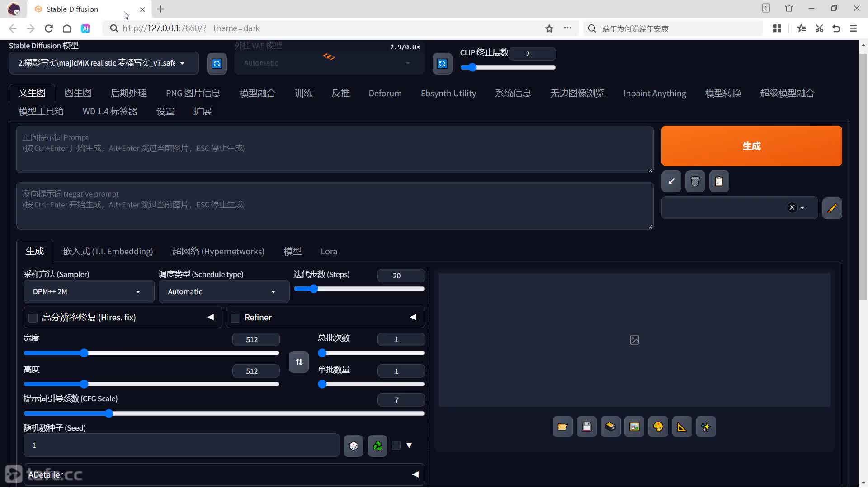Select the Lora sub-tab
Viewport: 868px width, 488px height.
[329, 252]
